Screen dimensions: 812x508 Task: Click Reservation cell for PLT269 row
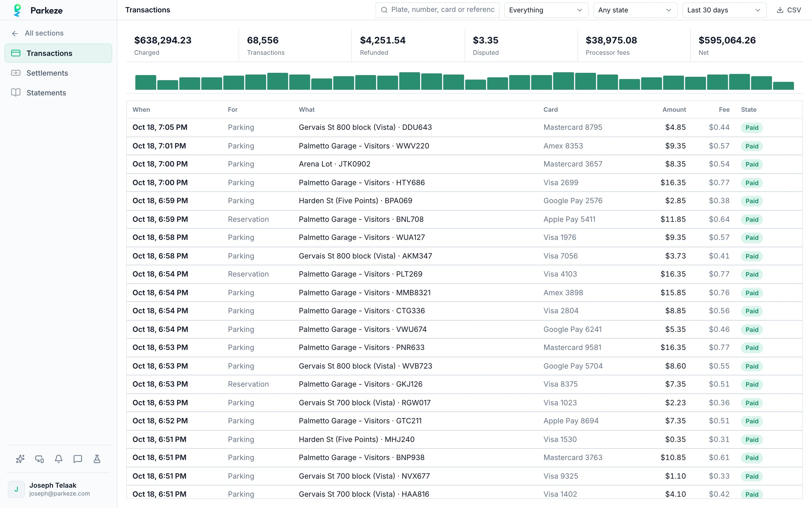click(x=248, y=274)
